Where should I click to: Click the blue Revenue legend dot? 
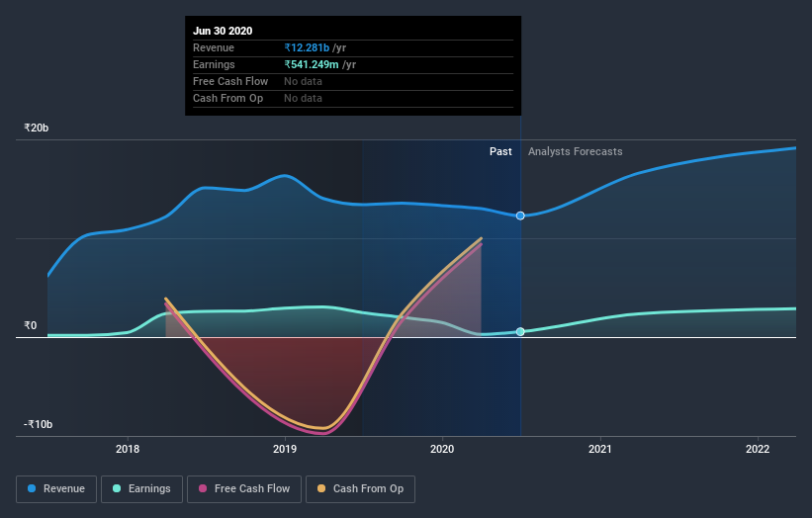[x=32, y=488]
